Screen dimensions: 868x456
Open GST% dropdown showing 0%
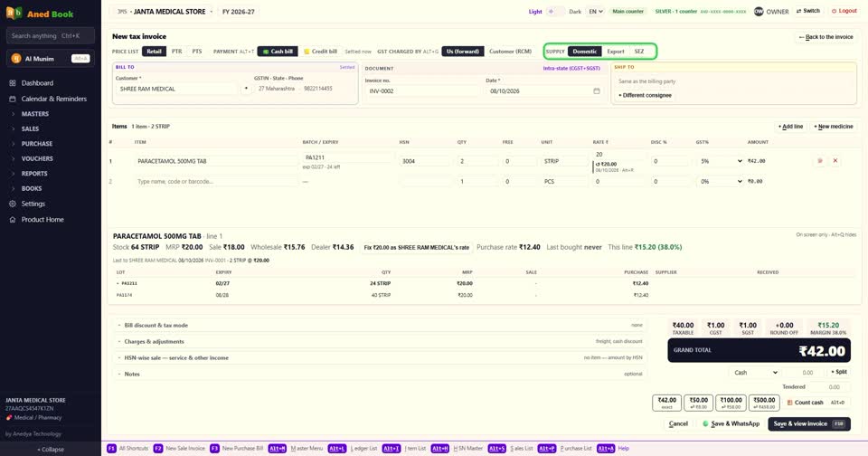[721, 181]
